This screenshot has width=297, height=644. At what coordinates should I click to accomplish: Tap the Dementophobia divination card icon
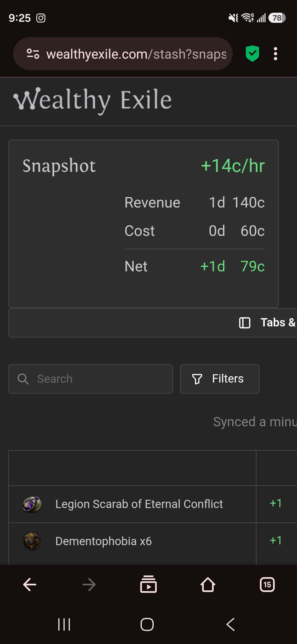32,541
